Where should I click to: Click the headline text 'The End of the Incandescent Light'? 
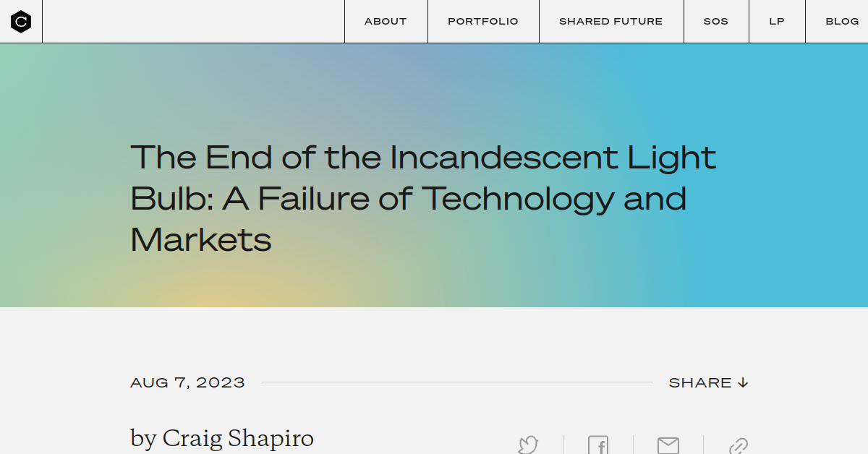coord(423,157)
